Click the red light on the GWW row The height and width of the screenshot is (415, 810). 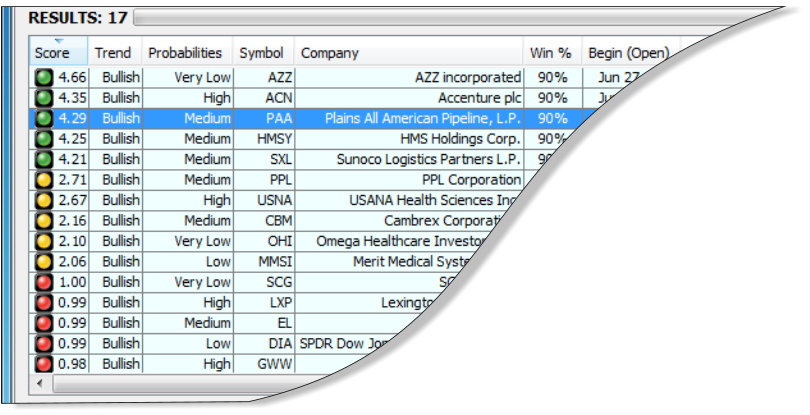[44, 364]
